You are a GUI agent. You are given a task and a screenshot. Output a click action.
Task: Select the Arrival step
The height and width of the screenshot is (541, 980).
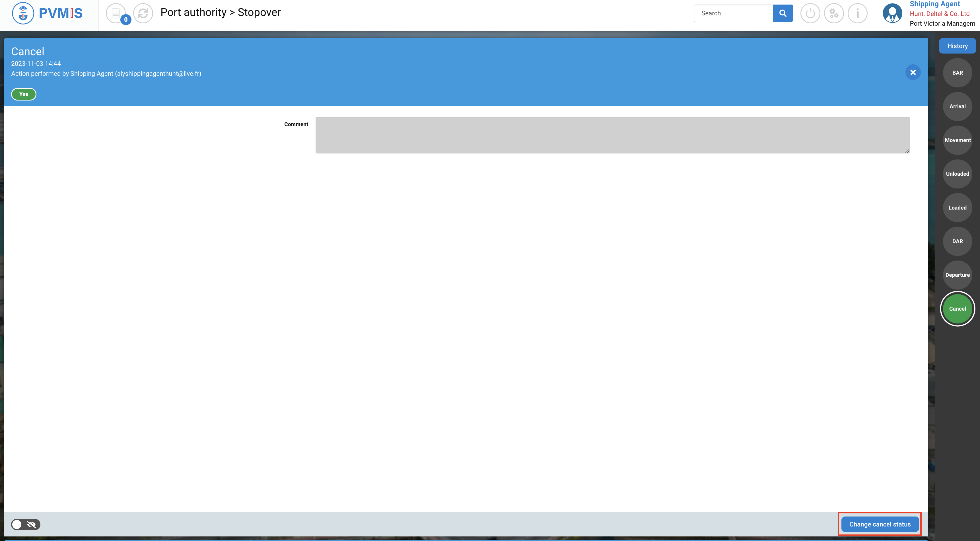(957, 106)
